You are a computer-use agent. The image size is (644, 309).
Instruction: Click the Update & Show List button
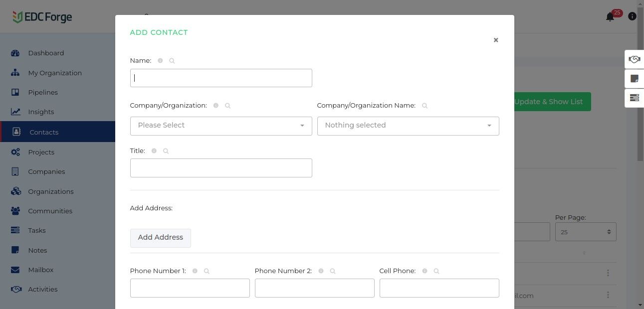click(551, 102)
